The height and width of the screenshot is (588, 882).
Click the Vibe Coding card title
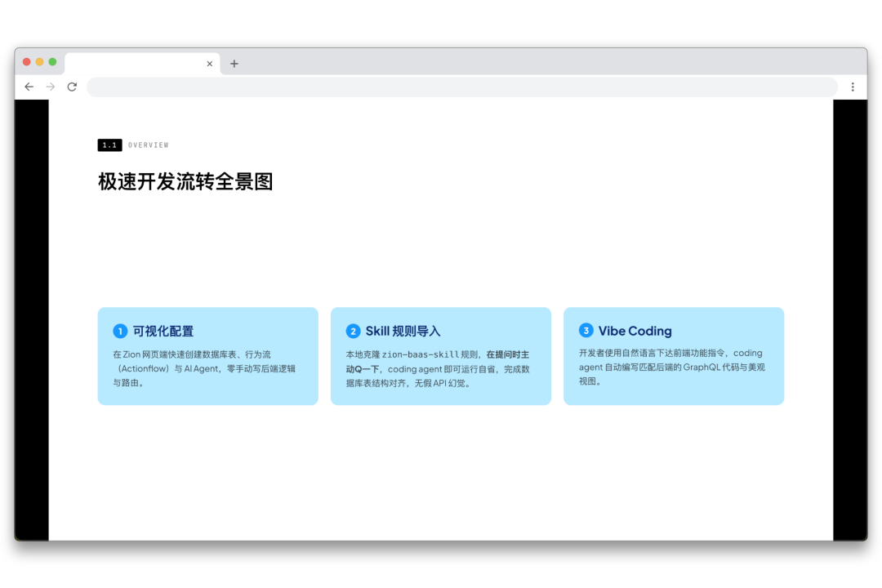pos(635,331)
